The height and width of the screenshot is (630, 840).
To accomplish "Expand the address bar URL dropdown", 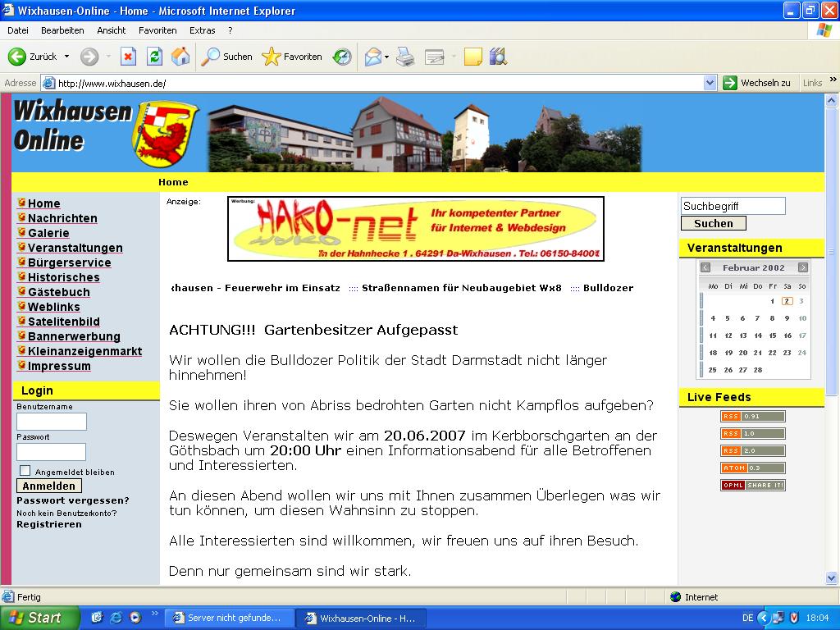I will tap(710, 83).
